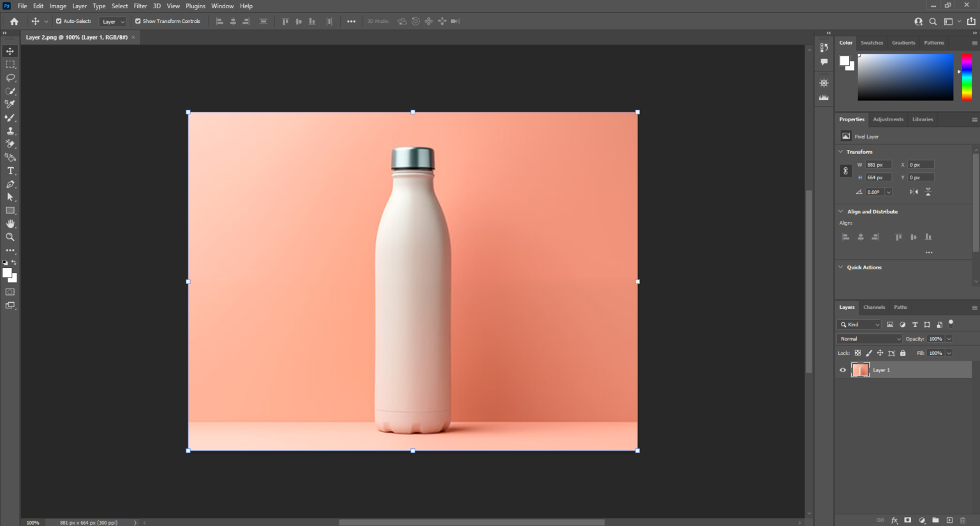
Task: Create a new layer with the plus icon
Action: pyautogui.click(x=949, y=520)
